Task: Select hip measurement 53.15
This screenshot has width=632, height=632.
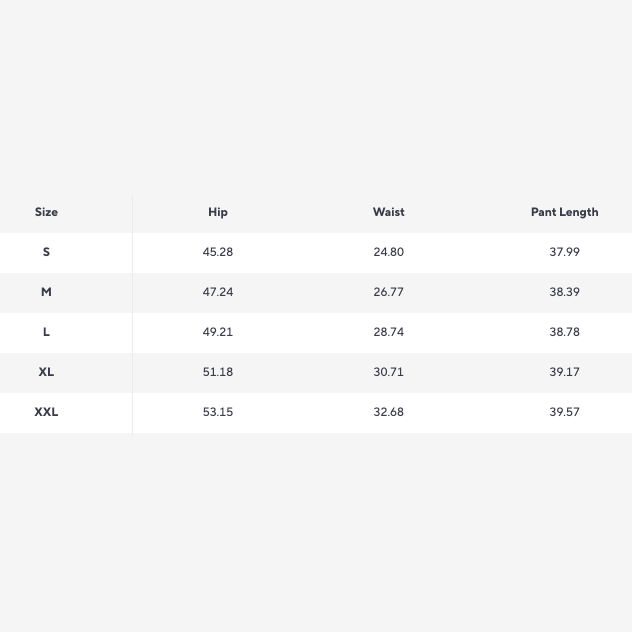Action: click(x=218, y=412)
